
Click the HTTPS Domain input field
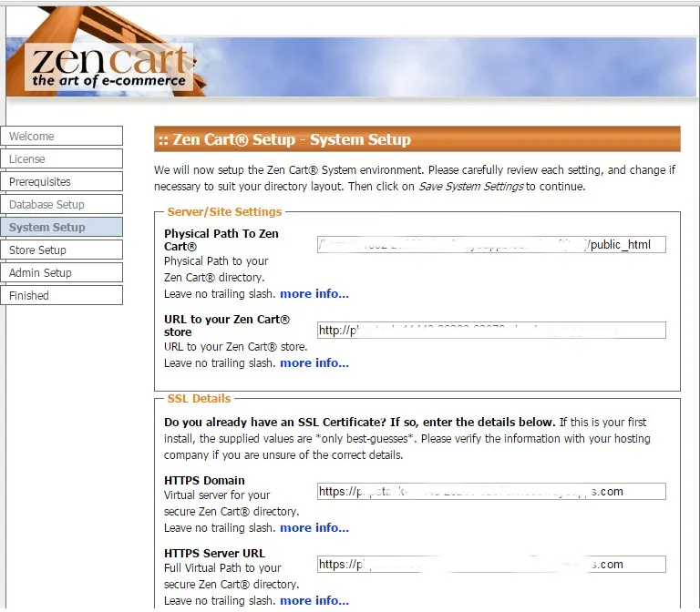coord(491,491)
